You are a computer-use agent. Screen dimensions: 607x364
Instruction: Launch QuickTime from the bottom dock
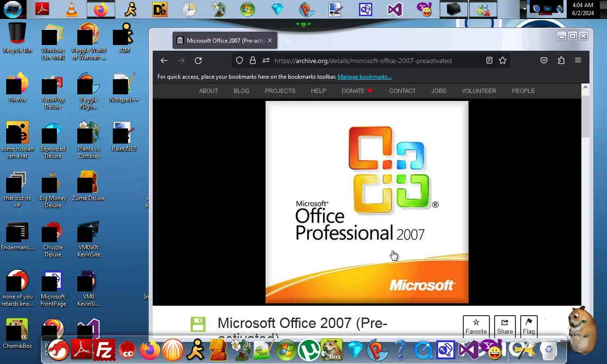tap(423, 350)
